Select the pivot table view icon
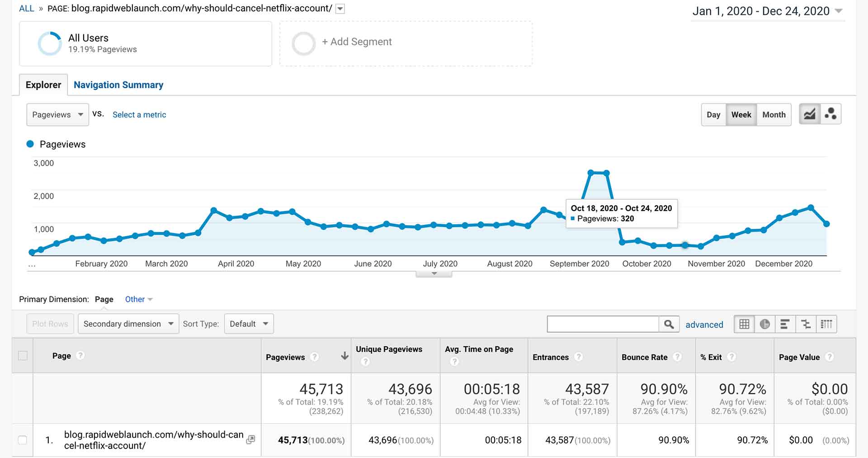The height and width of the screenshot is (458, 868). pyautogui.click(x=826, y=324)
